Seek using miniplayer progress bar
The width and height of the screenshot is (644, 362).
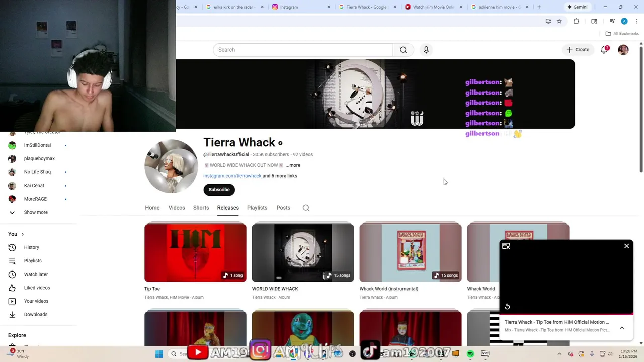click(566, 314)
